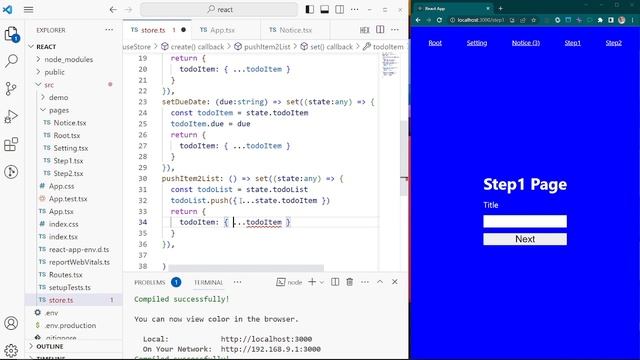This screenshot has width=640, height=360.
Task: Switch to Notice.tsx editor tab
Action: point(295,30)
